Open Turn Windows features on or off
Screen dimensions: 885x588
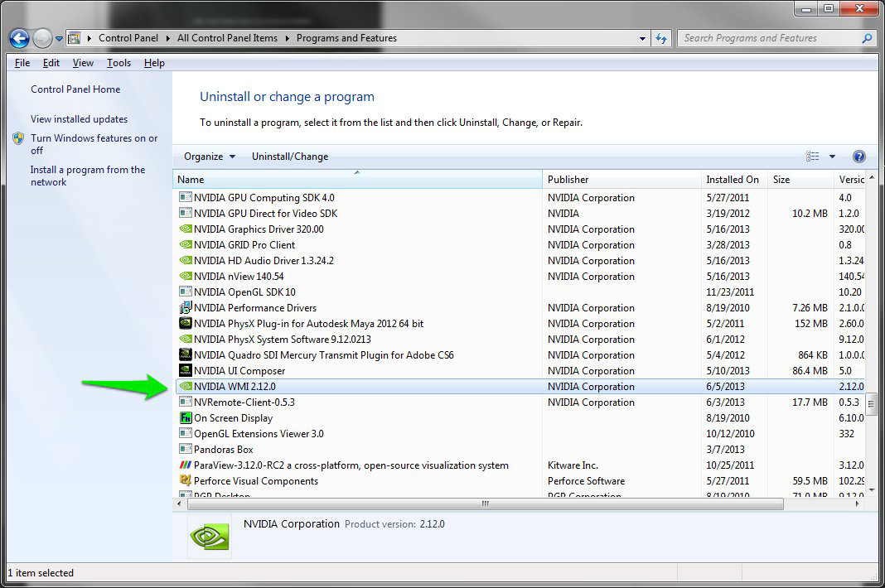click(94, 144)
